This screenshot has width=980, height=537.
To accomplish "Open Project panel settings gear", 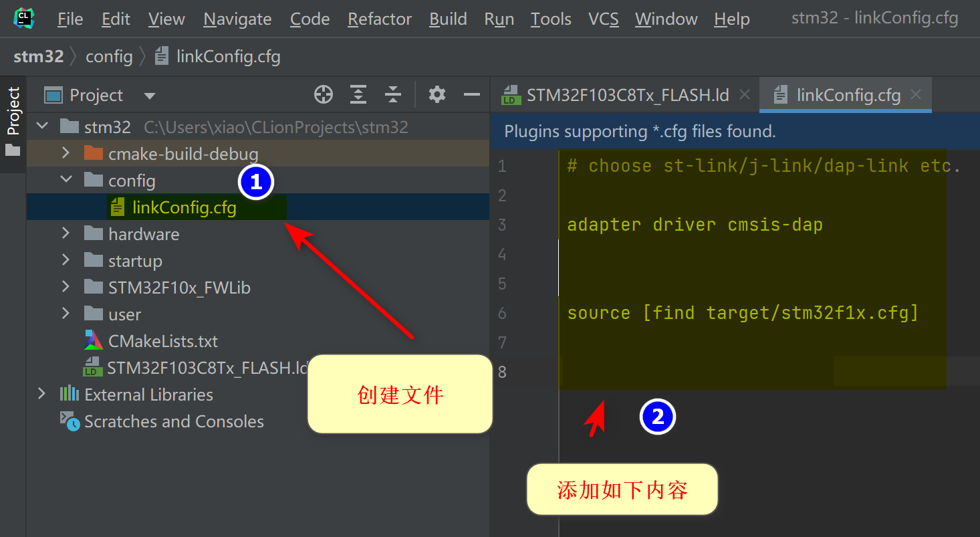I will 437,95.
